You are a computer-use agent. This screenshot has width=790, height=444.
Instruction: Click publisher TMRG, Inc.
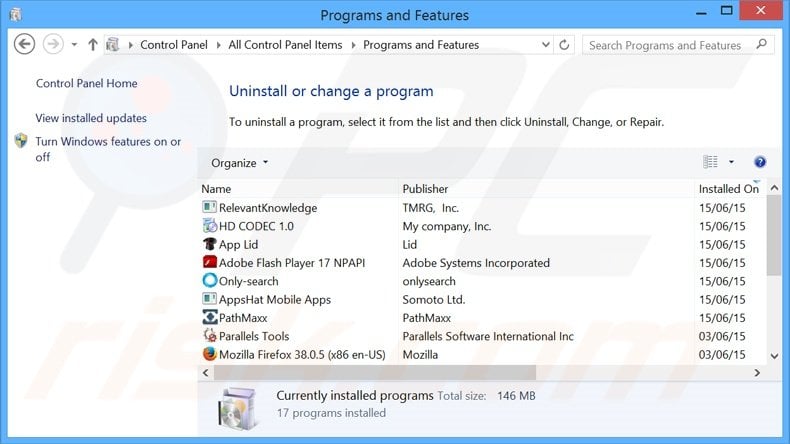coord(430,208)
